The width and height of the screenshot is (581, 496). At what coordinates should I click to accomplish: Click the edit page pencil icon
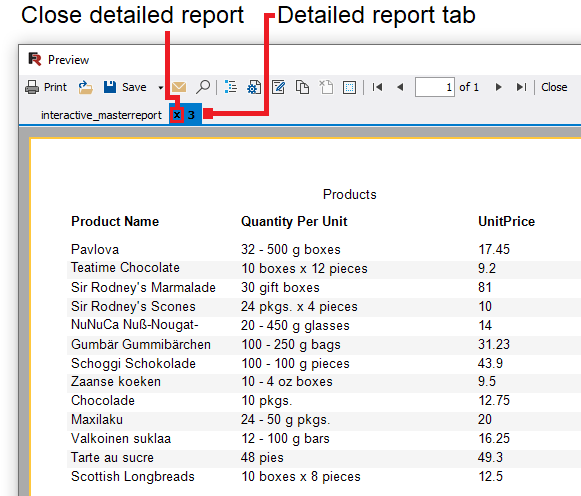click(278, 87)
